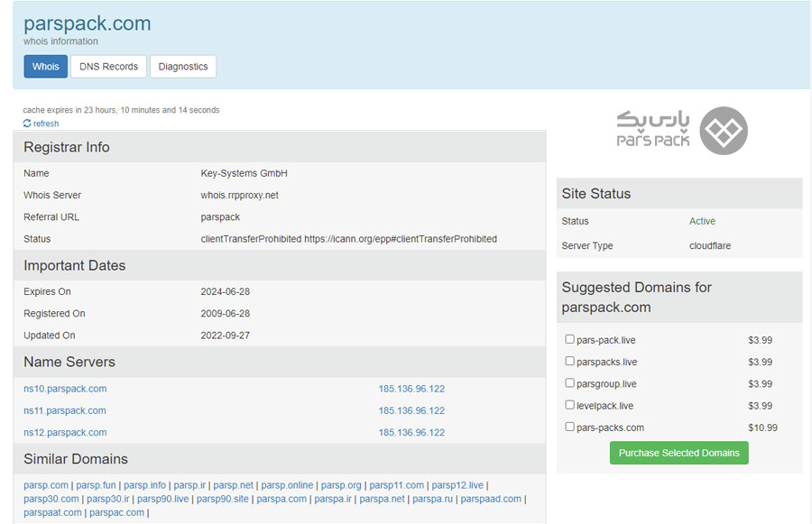Enable the levelpack.live checkbox

click(569, 404)
